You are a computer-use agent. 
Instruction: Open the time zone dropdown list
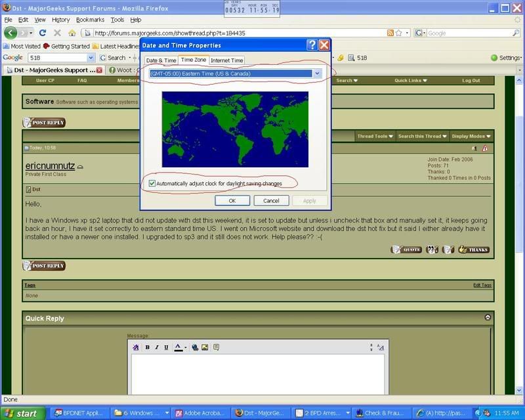[317, 73]
